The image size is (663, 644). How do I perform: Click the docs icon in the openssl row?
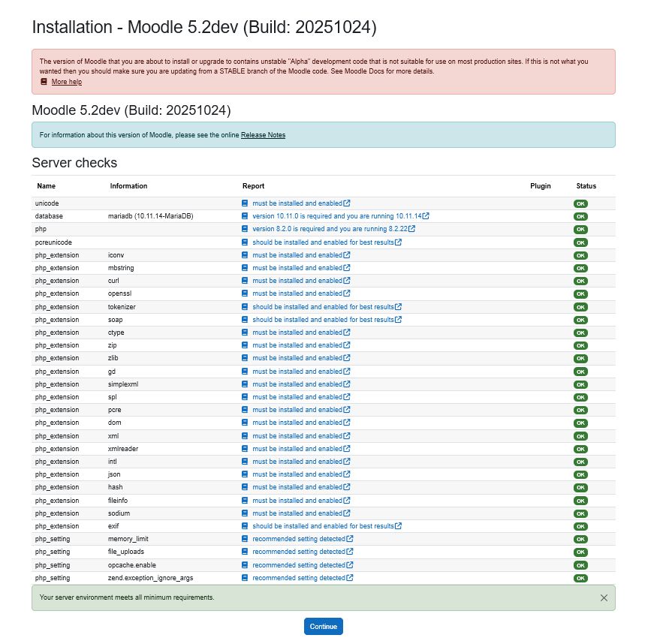[x=244, y=293]
